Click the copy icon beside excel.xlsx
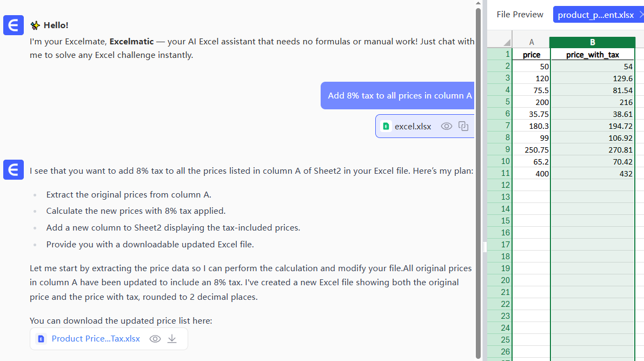The width and height of the screenshot is (644, 361). 463,126
